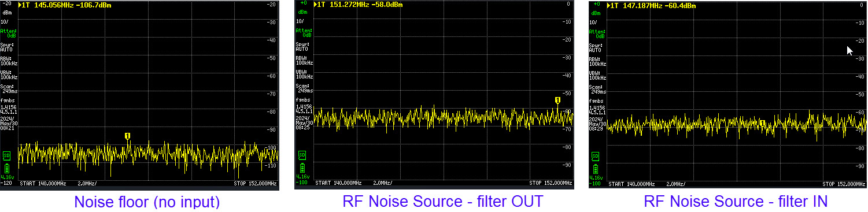Click START 140.000MHz in the filter IN screen

tap(632, 184)
